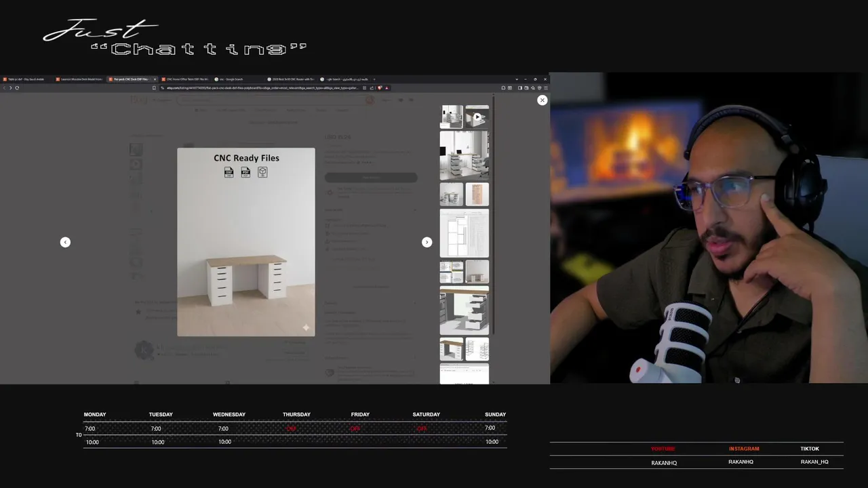Click the sparkle icon on the main image
The height and width of the screenshot is (488, 868).
pos(306,328)
